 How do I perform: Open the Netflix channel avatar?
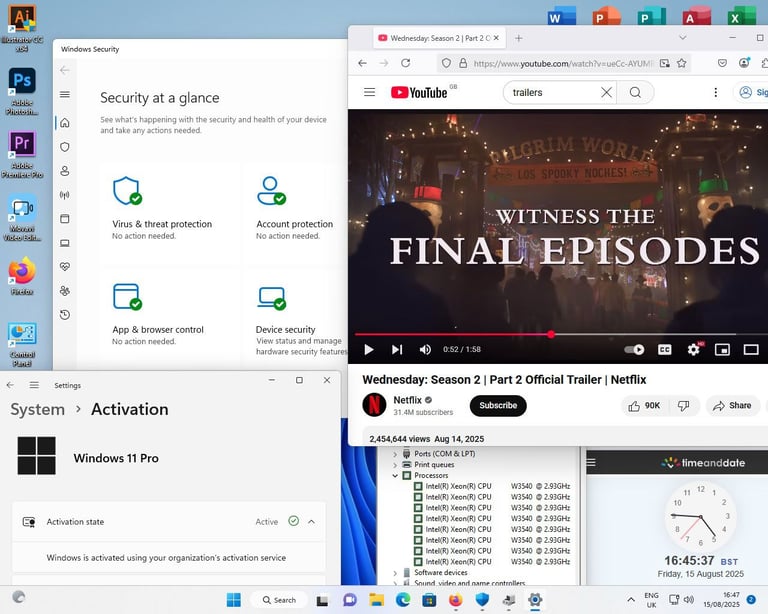click(x=374, y=405)
